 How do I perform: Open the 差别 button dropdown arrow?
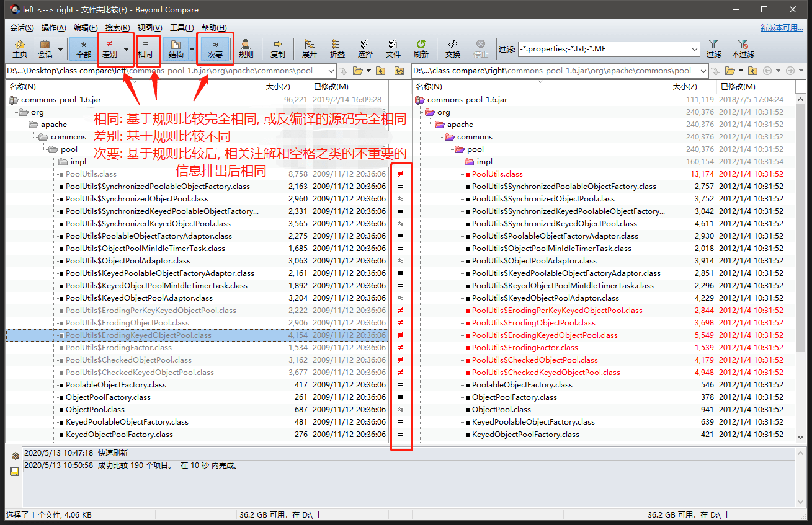coord(126,50)
